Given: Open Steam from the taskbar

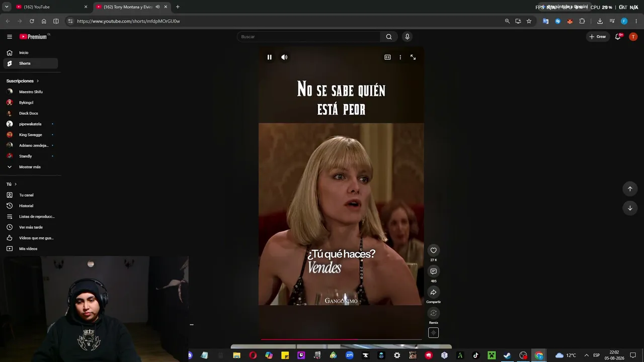Looking at the screenshot, I should coord(507,355).
